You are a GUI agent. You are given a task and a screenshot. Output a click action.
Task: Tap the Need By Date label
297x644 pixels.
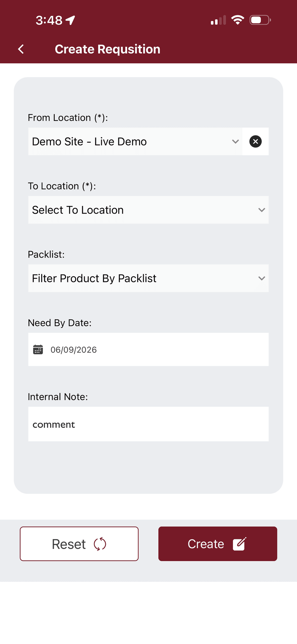pos(60,323)
